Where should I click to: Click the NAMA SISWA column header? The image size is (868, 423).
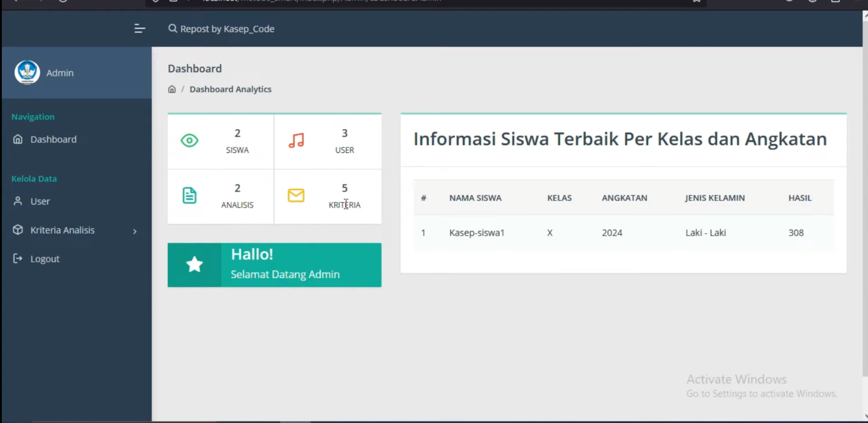475,198
